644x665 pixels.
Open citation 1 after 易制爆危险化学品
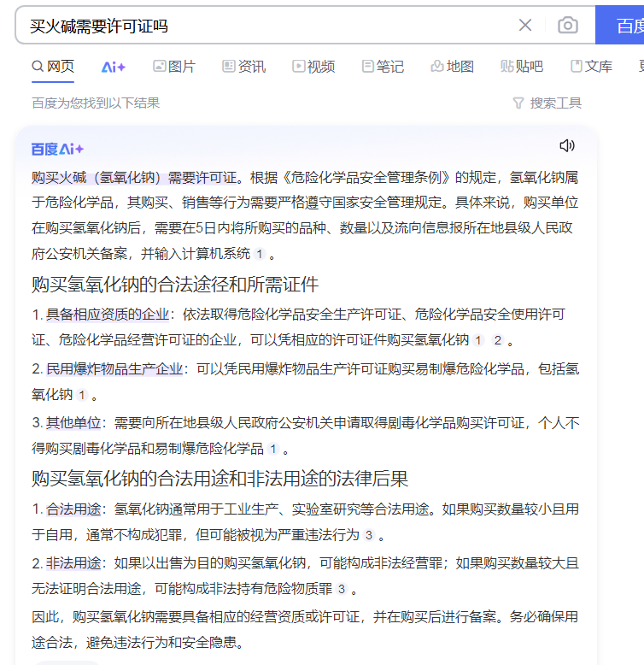click(273, 449)
